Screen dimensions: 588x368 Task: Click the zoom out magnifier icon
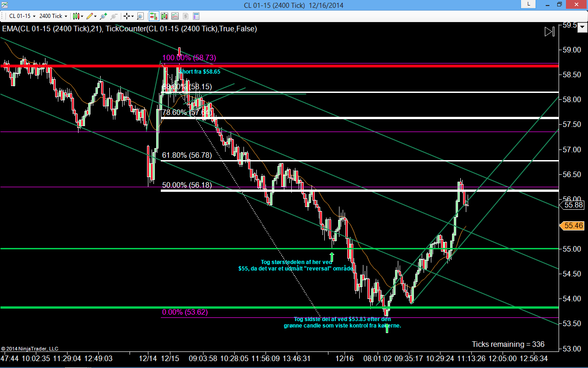point(113,16)
